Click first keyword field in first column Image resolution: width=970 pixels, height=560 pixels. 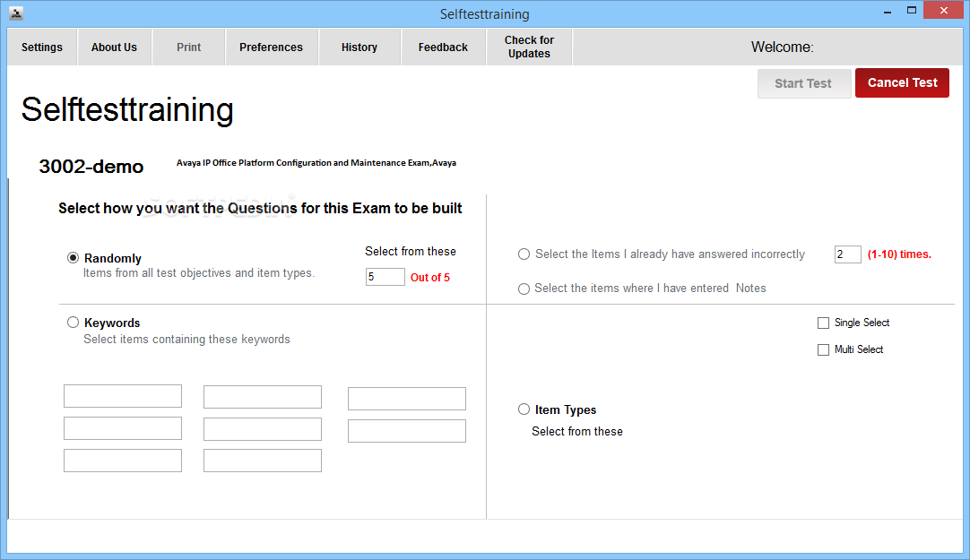pos(123,396)
